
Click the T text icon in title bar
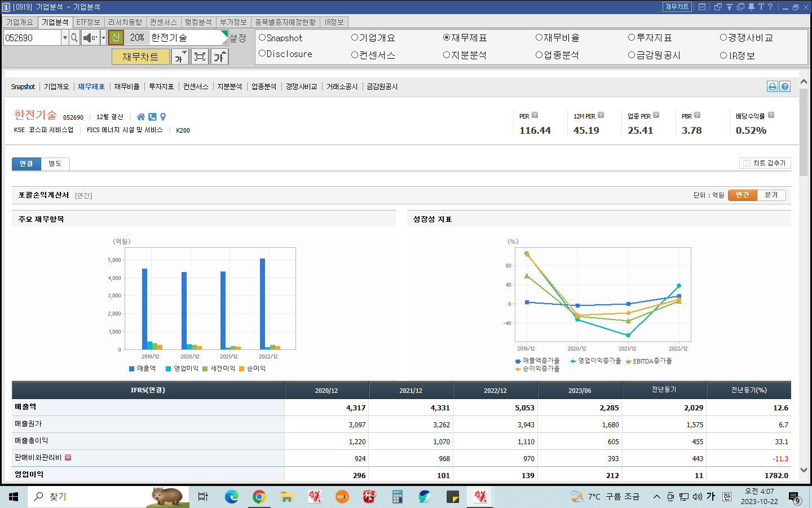(x=761, y=7)
